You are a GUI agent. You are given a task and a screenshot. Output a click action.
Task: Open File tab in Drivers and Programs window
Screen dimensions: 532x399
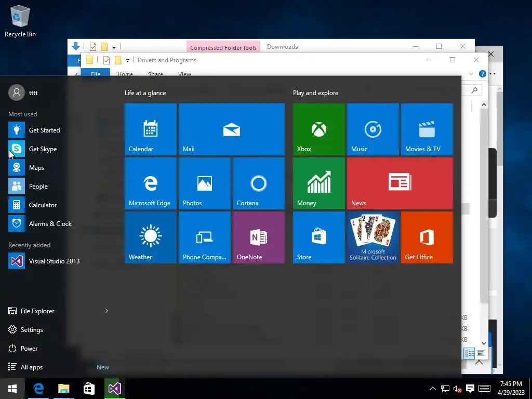click(x=96, y=72)
